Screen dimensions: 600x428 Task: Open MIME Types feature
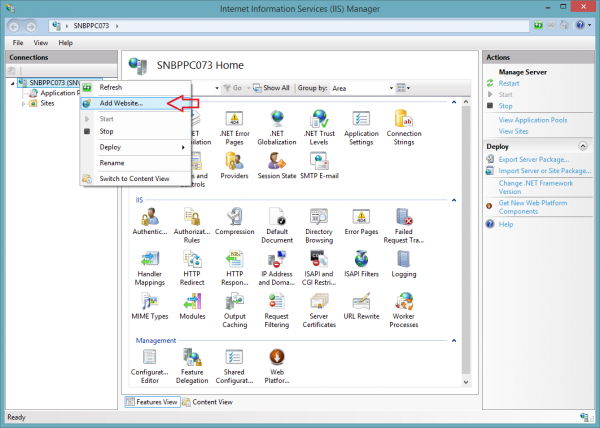point(150,306)
